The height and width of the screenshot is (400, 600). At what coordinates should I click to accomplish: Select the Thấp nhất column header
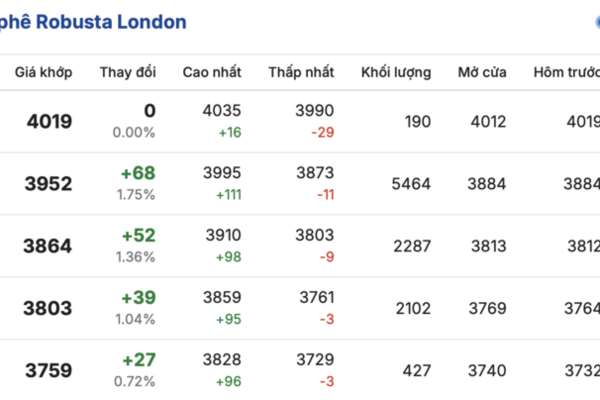tap(301, 72)
